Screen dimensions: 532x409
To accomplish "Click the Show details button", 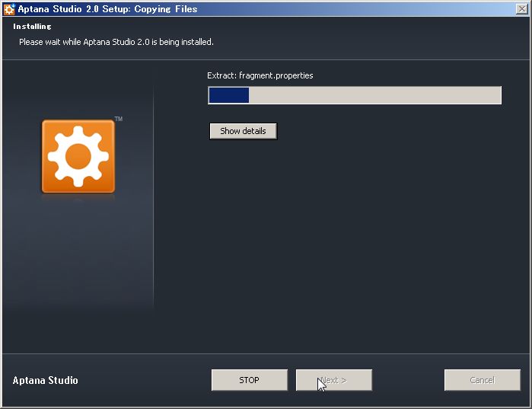I will (x=244, y=131).
